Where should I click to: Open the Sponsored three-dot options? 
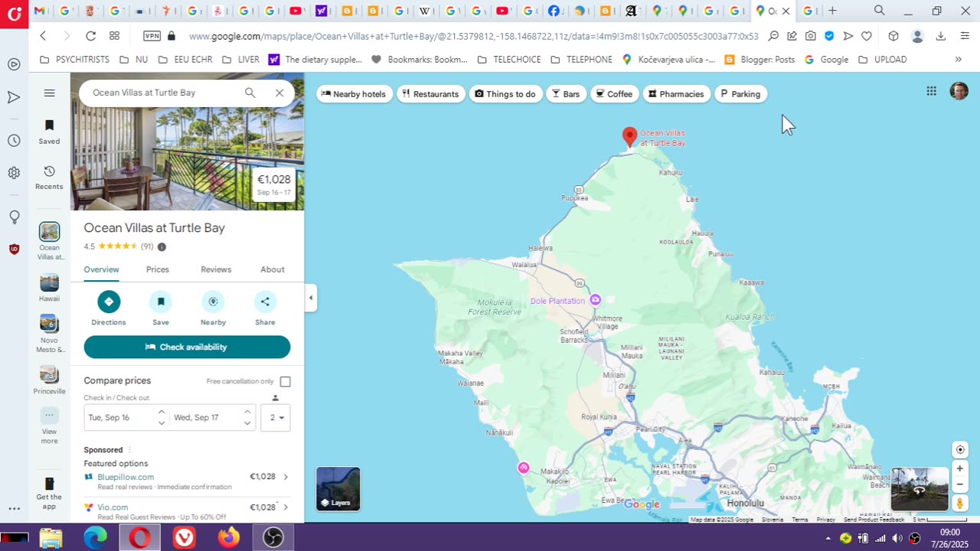(x=129, y=450)
